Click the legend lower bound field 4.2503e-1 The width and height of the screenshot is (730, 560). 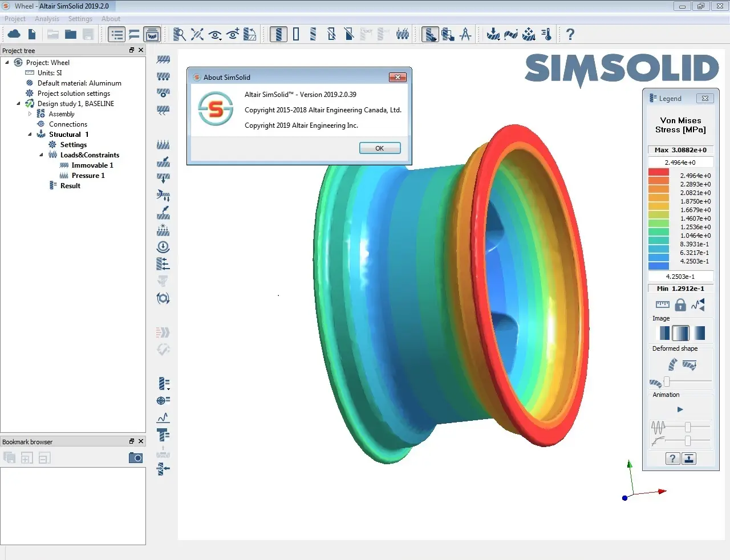(680, 277)
